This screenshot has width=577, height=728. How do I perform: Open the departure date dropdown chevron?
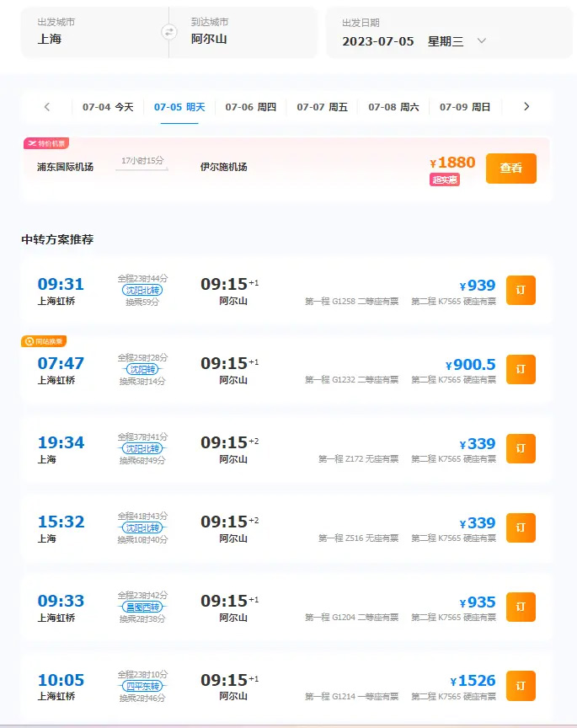[x=482, y=40]
